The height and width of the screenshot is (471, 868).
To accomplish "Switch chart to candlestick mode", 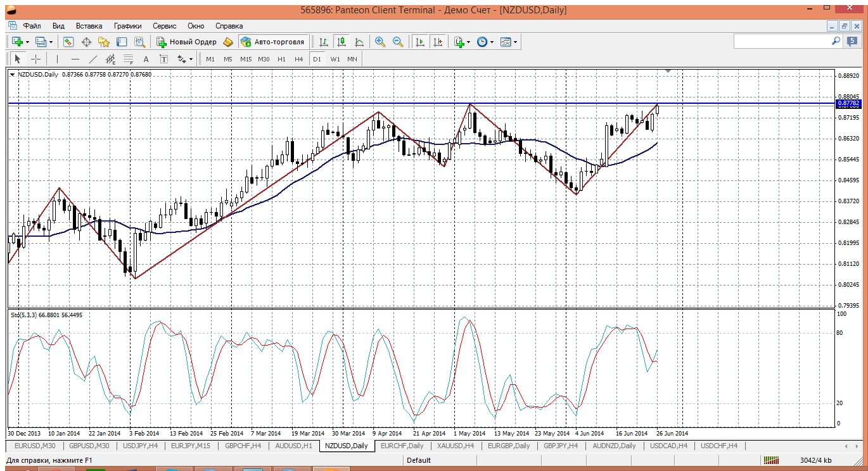I will pyautogui.click(x=341, y=42).
